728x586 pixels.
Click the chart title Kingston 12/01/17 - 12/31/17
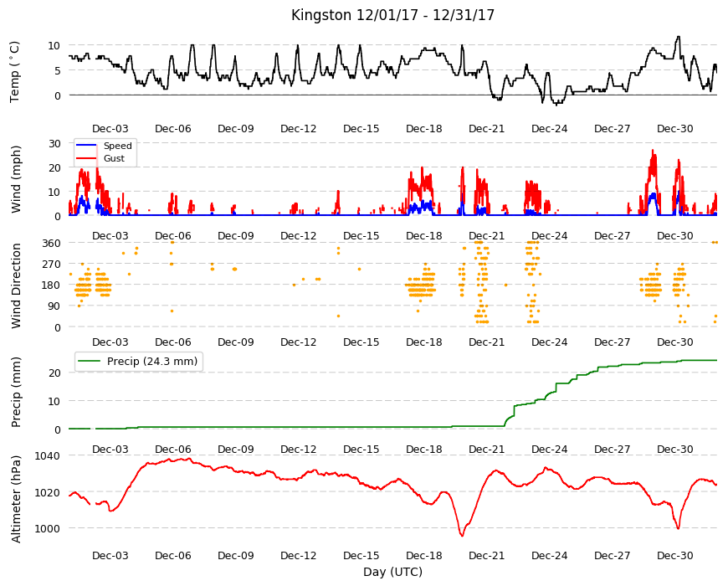pos(392,15)
